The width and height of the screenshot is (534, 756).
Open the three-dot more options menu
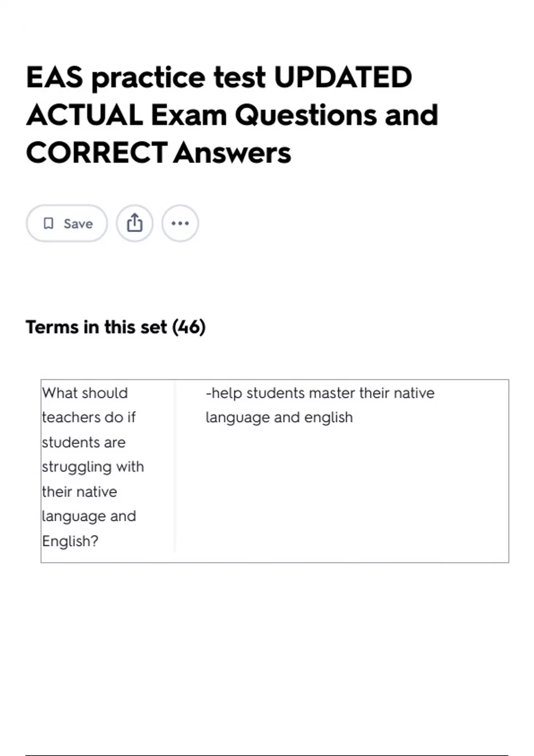(180, 223)
